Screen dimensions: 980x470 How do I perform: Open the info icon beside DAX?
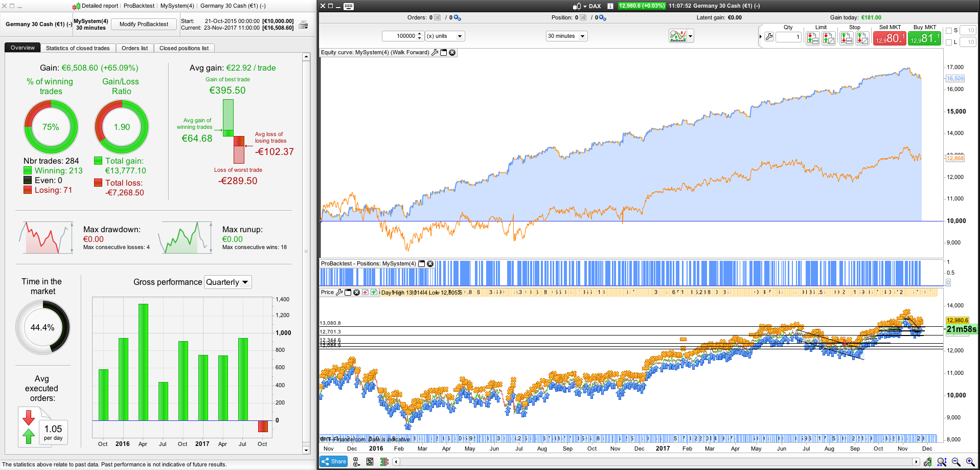[610, 6]
